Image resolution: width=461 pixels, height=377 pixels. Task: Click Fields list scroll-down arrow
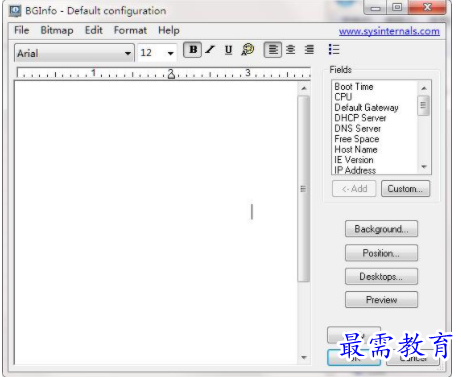(424, 167)
